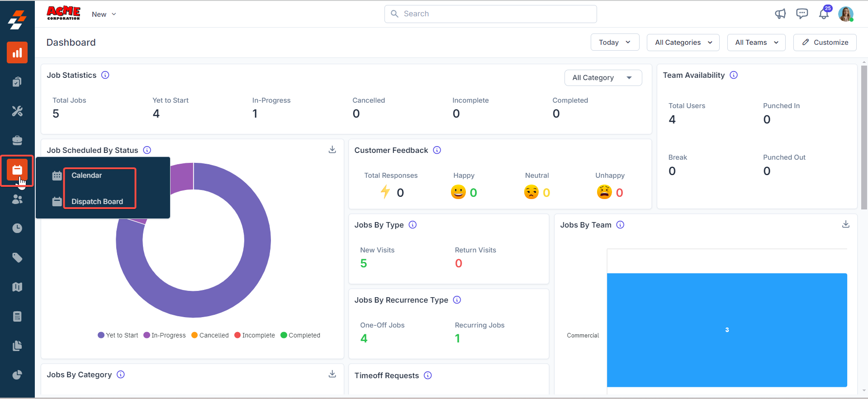Select Calendar from the flyout menu
Screen dimensions: 868x399
click(x=86, y=176)
